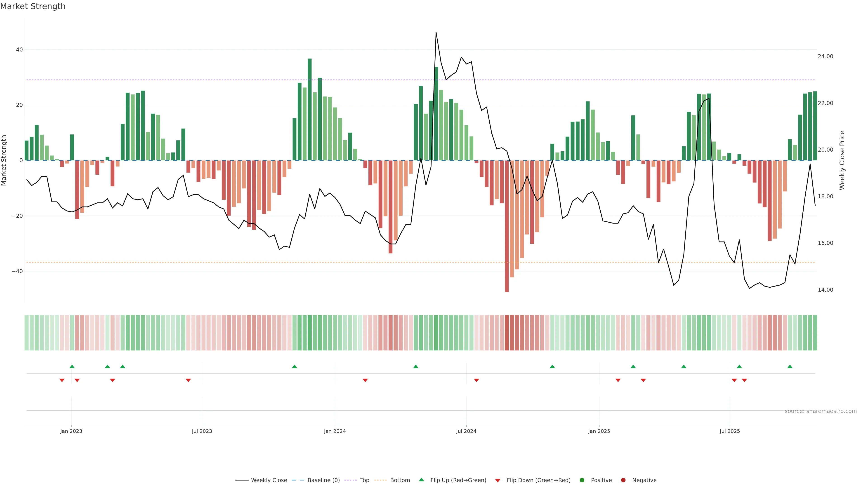The width and height of the screenshot is (868, 488).
Task: Click the first green flip-up marker near Jan 2023
Action: click(72, 366)
